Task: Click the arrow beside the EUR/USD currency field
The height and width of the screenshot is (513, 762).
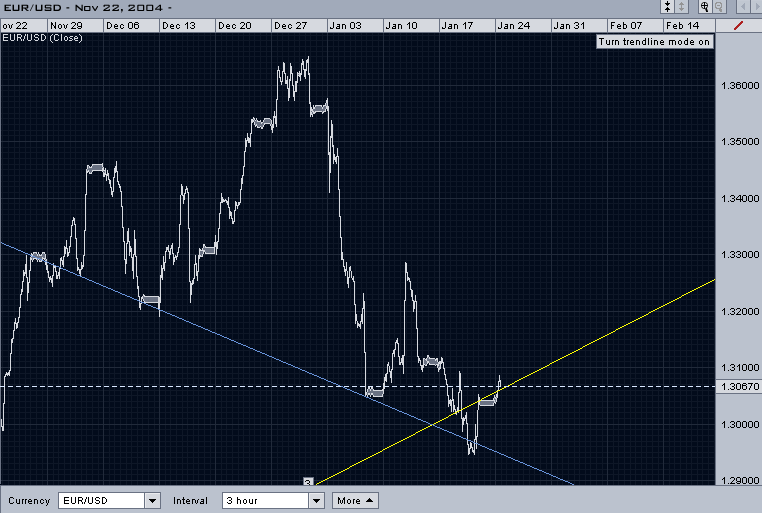Action: pyautogui.click(x=152, y=500)
